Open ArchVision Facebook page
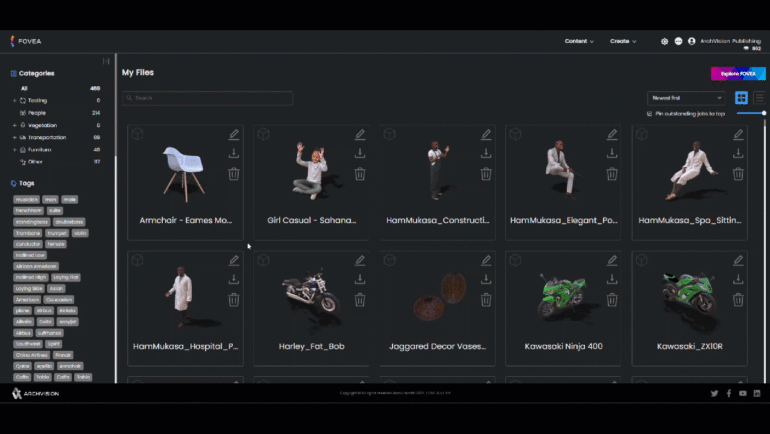The width and height of the screenshot is (770, 434). pyautogui.click(x=729, y=393)
